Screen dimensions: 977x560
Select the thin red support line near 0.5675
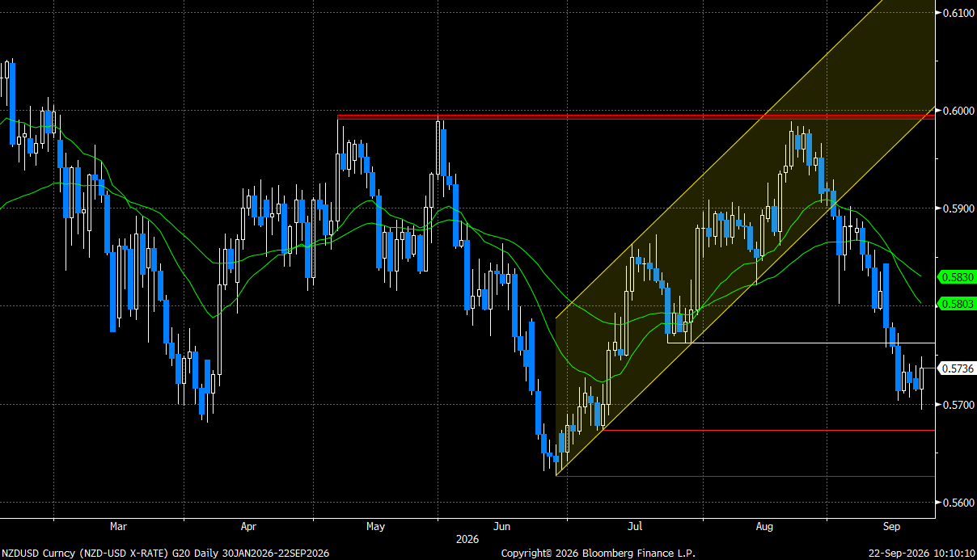point(768,430)
